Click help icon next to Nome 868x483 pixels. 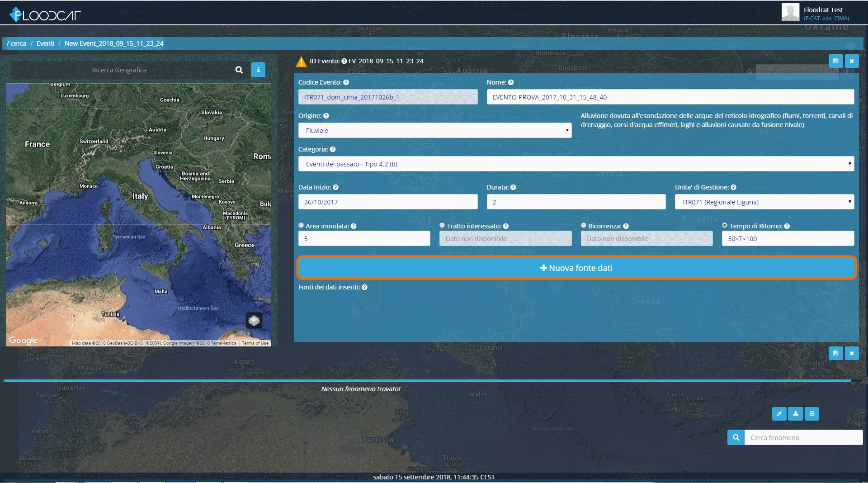(x=511, y=82)
